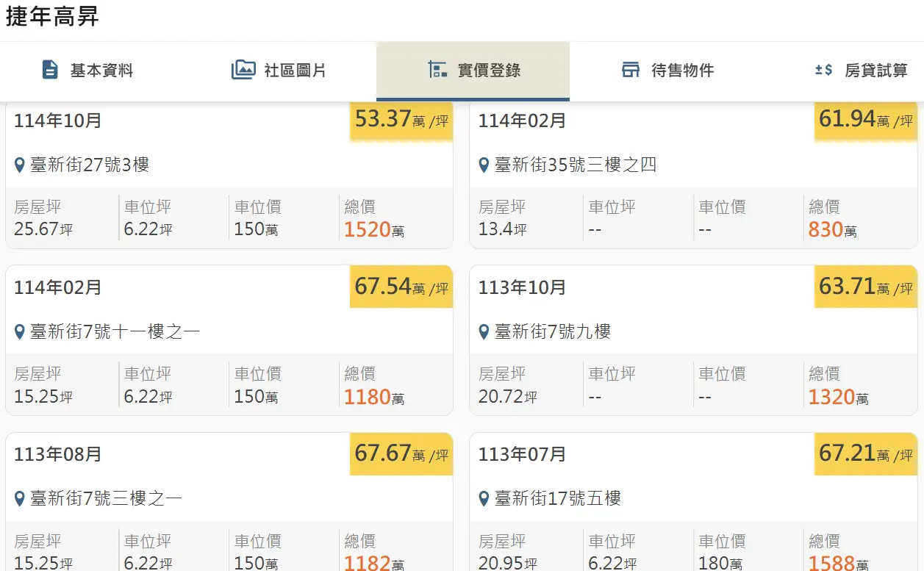This screenshot has height=571, width=924.
Task: Click map pin beside 臺新街7號九樓
Action: point(484,332)
